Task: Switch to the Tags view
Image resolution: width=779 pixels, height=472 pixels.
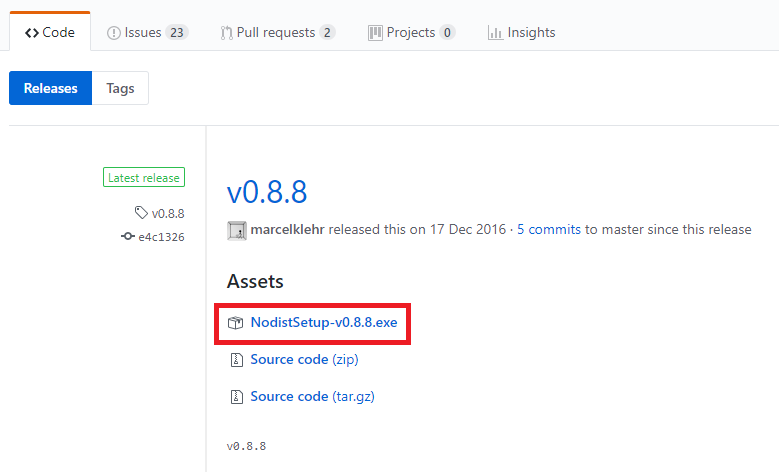Action: [x=120, y=88]
